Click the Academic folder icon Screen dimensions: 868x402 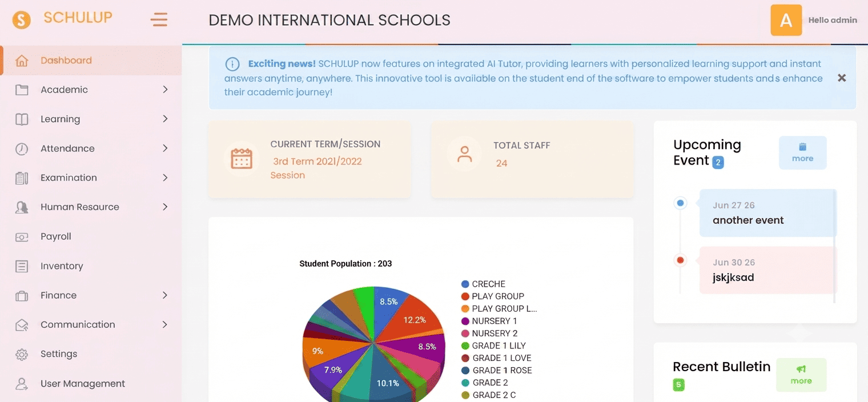tap(22, 90)
